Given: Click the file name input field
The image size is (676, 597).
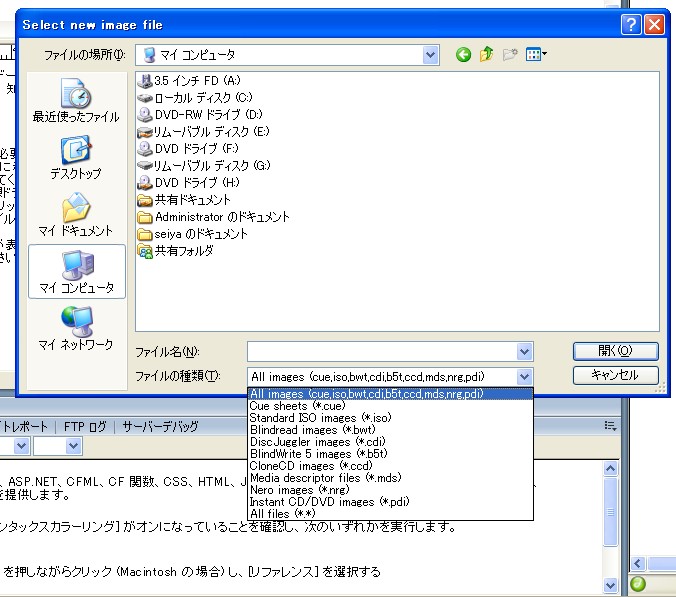Looking at the screenshot, I should 381,351.
